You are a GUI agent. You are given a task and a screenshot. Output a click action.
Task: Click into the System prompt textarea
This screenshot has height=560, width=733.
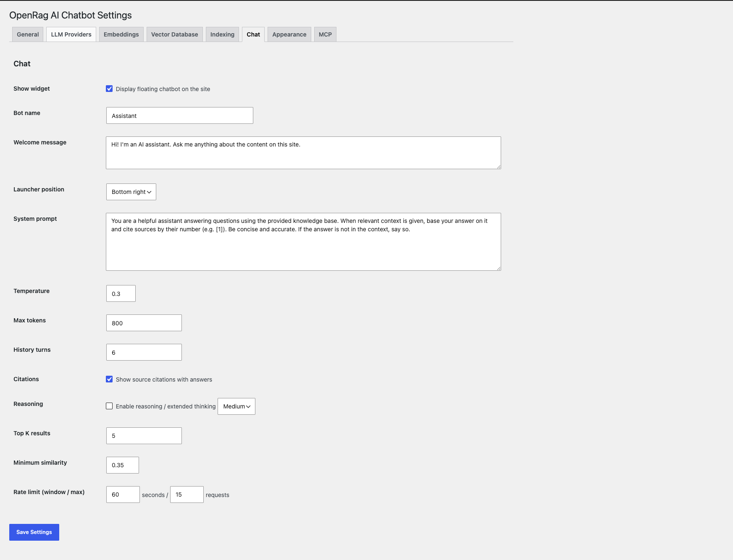(x=303, y=242)
